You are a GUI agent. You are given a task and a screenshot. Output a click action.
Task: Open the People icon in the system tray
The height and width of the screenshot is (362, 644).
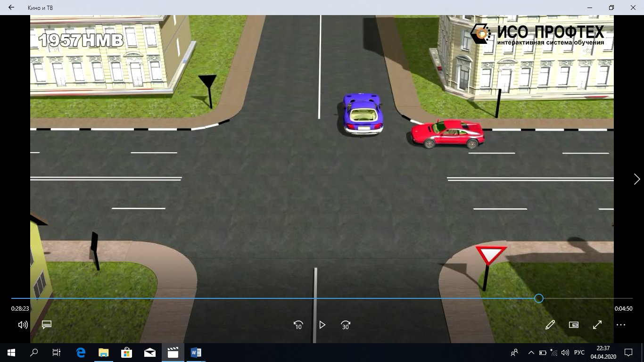point(514,353)
